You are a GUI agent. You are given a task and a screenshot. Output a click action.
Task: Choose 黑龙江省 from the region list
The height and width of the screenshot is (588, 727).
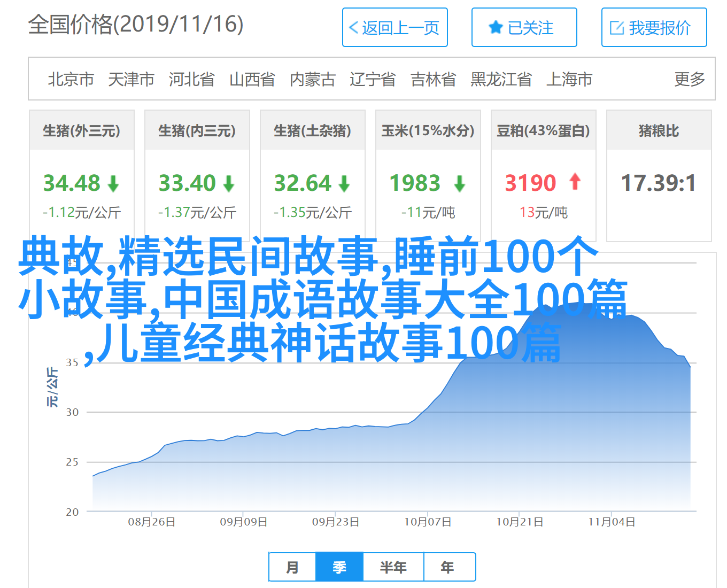click(x=501, y=79)
